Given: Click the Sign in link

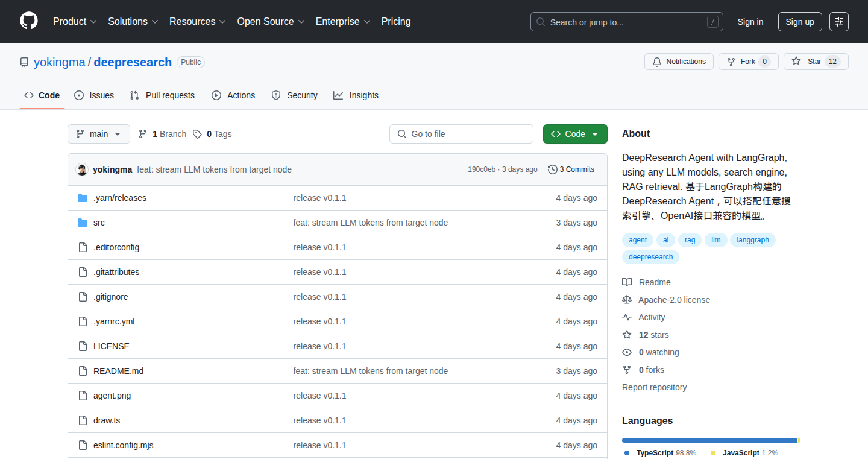Looking at the screenshot, I should tap(750, 22).
